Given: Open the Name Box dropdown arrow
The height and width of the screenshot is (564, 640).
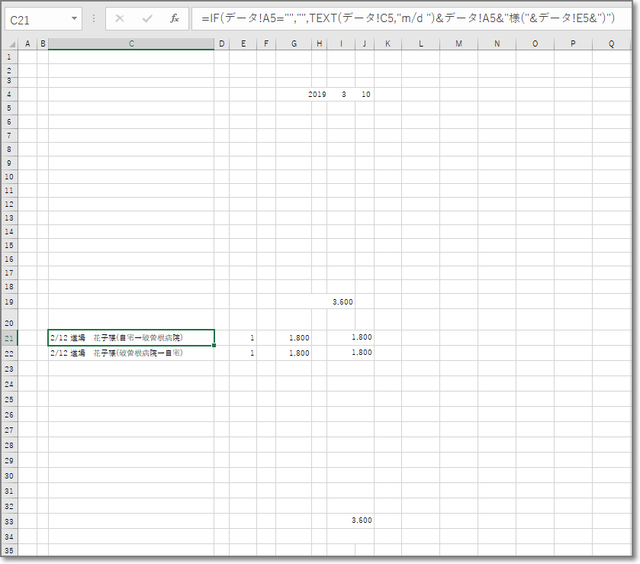Looking at the screenshot, I should (x=74, y=19).
